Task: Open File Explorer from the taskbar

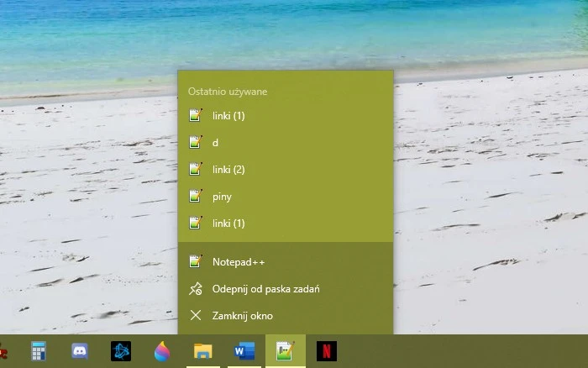Action: coord(203,351)
